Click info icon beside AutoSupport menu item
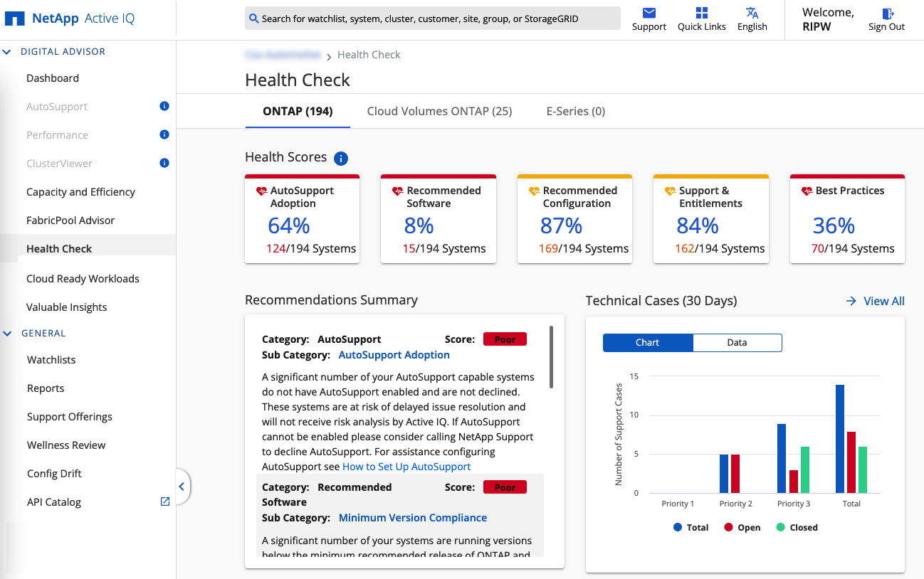 [164, 107]
